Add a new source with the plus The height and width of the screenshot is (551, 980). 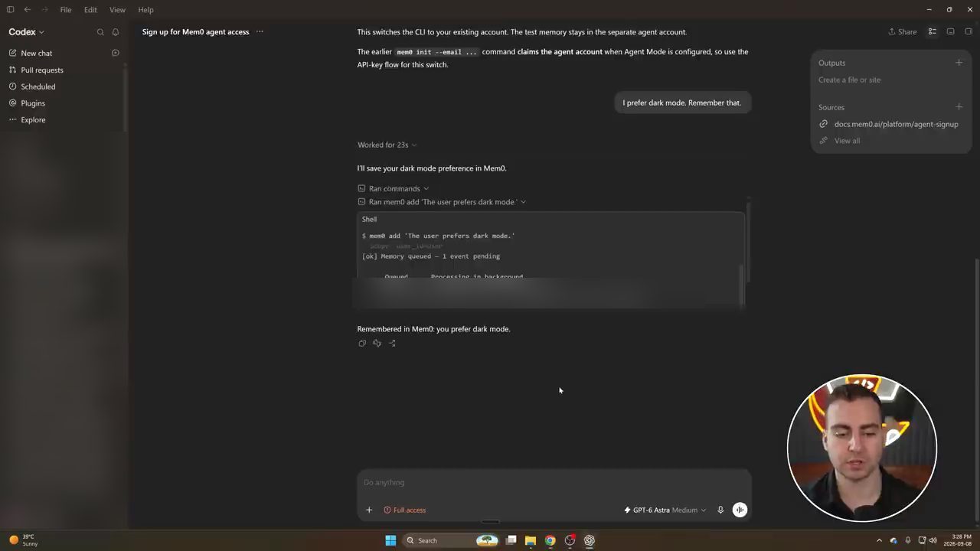coord(959,107)
